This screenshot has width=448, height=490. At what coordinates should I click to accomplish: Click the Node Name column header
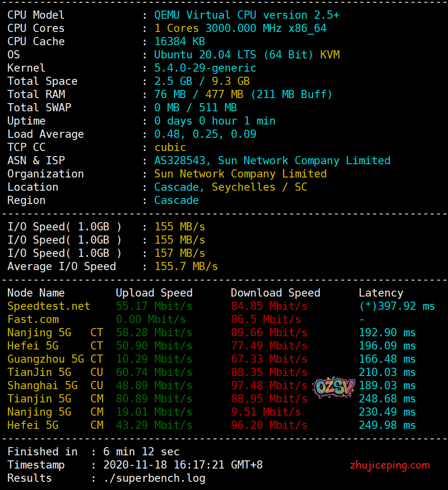[x=36, y=293]
